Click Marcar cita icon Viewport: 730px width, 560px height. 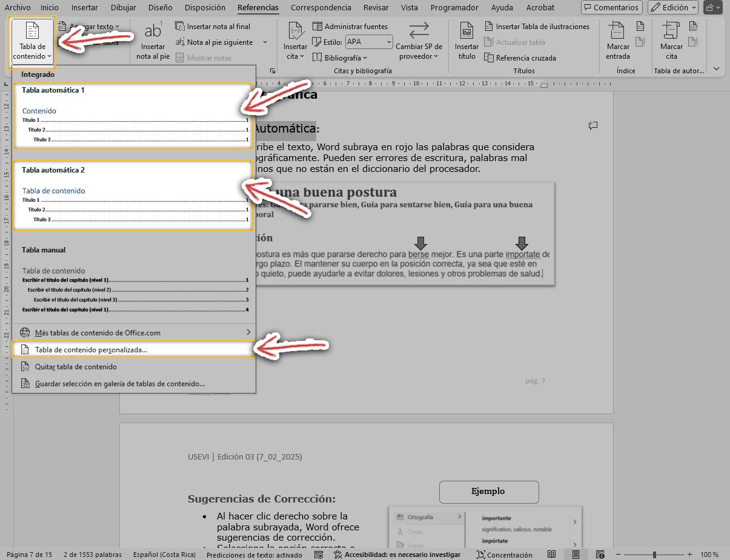(x=671, y=31)
